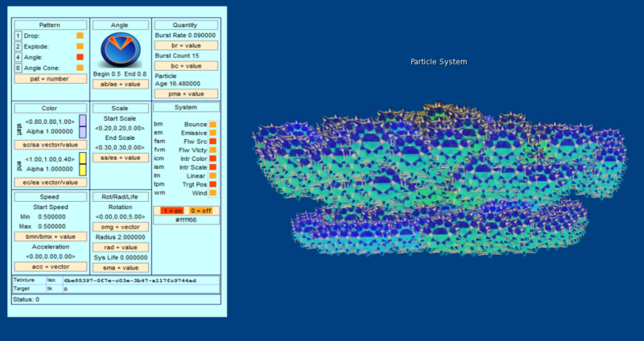Click the Bounce system flag square
Image resolution: width=644 pixels, height=341 pixels.
coord(213,125)
